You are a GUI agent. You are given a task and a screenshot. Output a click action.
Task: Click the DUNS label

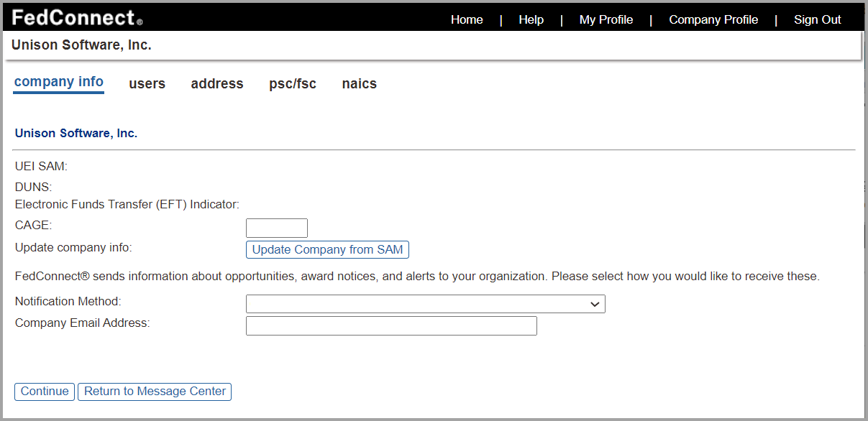[34, 188]
